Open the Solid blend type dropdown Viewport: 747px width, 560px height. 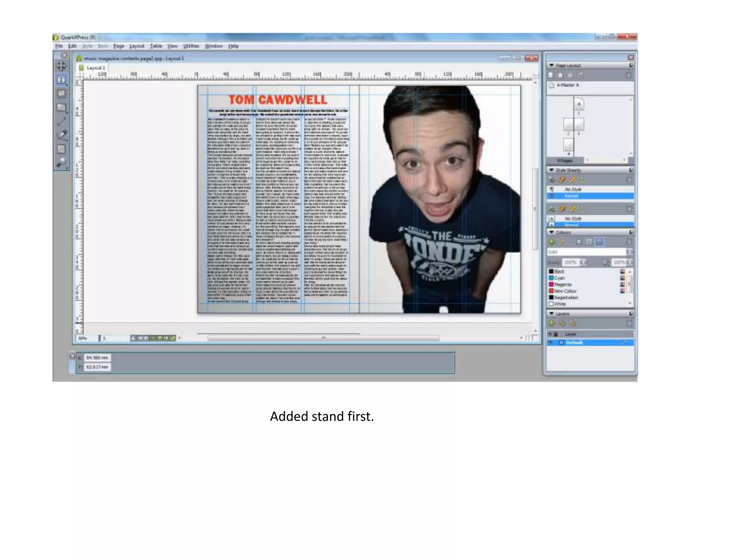pyautogui.click(x=629, y=252)
